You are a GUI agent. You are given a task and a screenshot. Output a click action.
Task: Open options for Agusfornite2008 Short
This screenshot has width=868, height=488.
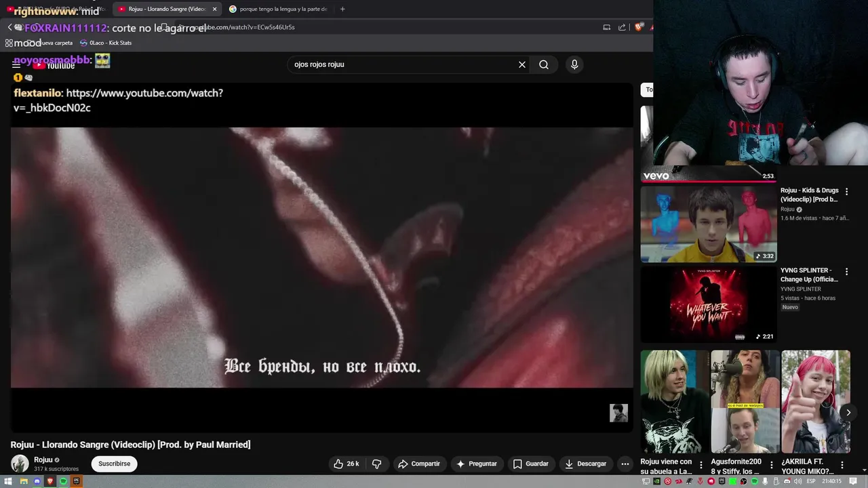(x=771, y=466)
